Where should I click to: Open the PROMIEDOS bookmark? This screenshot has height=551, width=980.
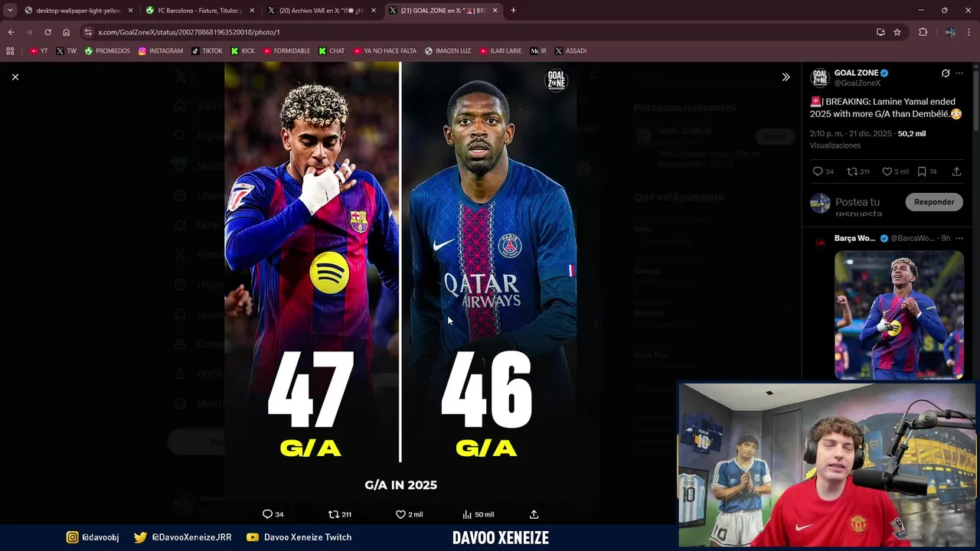(x=107, y=51)
